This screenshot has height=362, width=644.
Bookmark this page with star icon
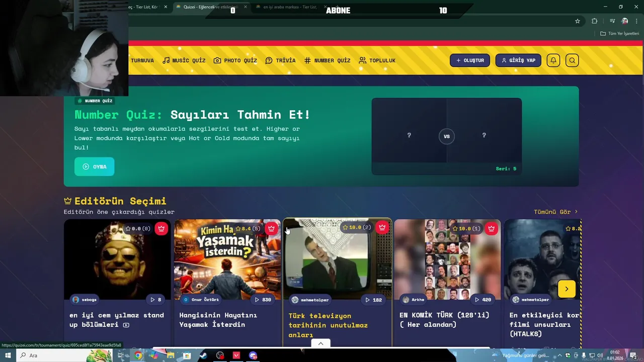coord(578,21)
